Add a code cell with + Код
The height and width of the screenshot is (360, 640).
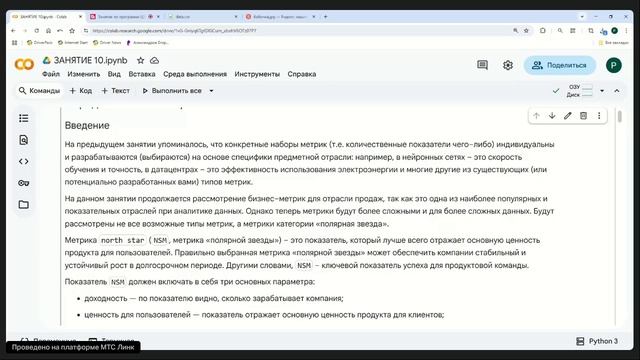point(81,91)
